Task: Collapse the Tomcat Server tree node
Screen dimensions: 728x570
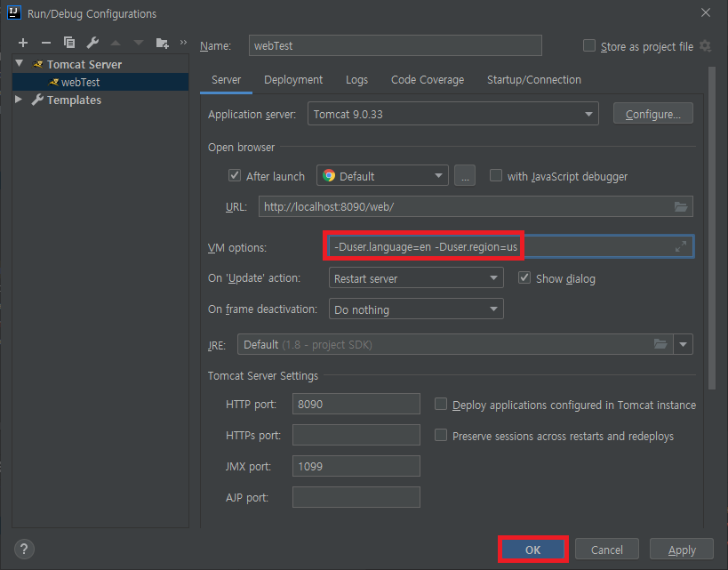Action: 19,63
